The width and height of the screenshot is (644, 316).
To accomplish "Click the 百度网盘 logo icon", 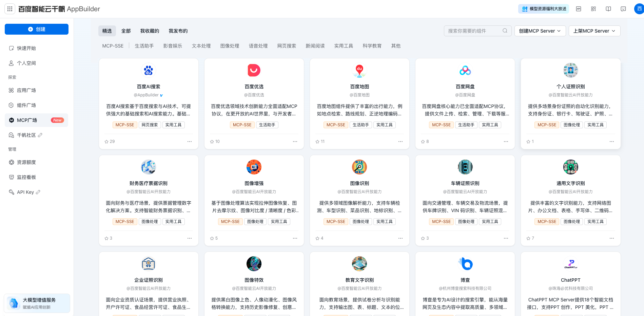I will [465, 70].
